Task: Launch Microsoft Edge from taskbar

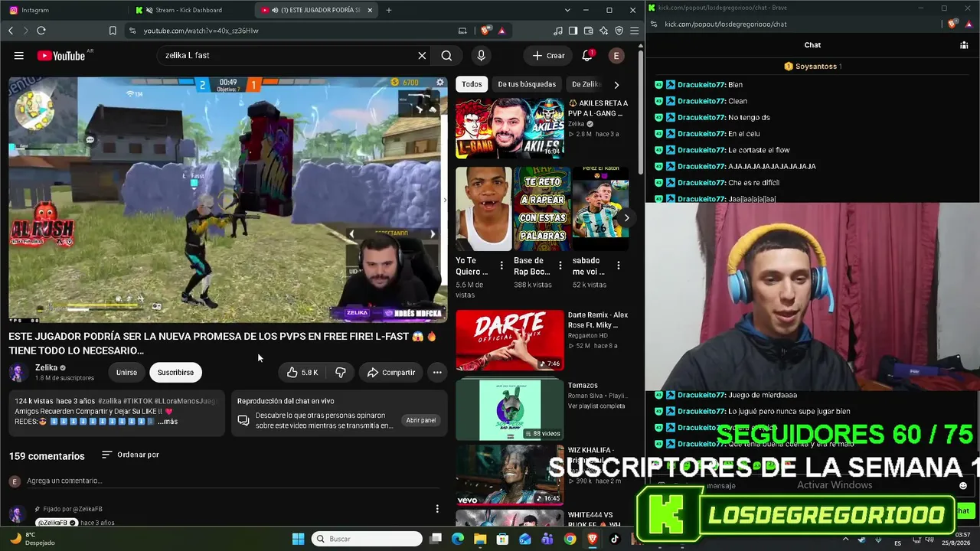Action: coord(458,539)
